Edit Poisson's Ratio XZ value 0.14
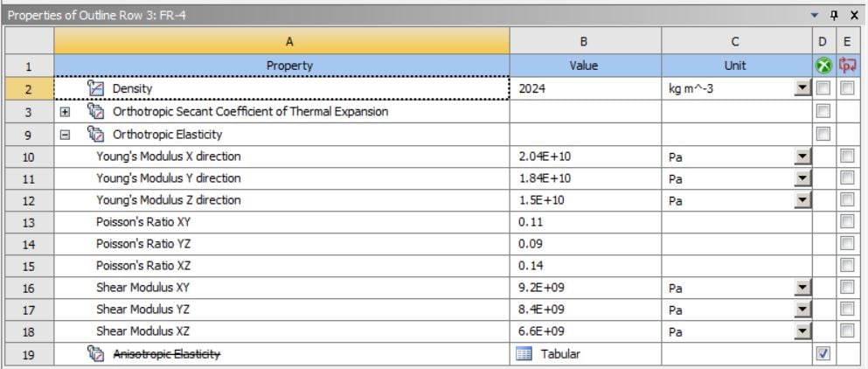868x369 pixels. tap(531, 266)
